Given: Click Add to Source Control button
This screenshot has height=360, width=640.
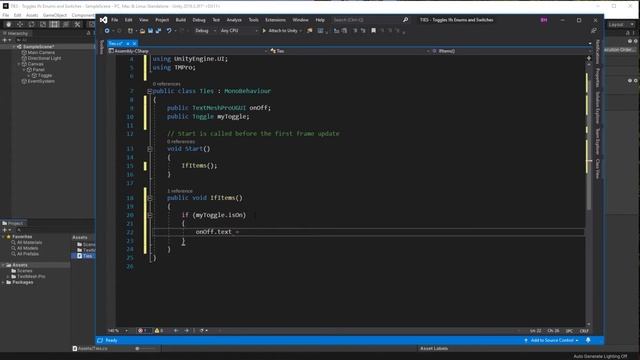Looking at the screenshot, I should tap(551, 340).
